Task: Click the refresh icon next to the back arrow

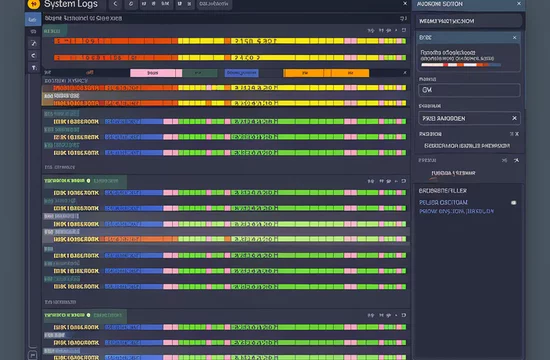Action: coord(131,4)
